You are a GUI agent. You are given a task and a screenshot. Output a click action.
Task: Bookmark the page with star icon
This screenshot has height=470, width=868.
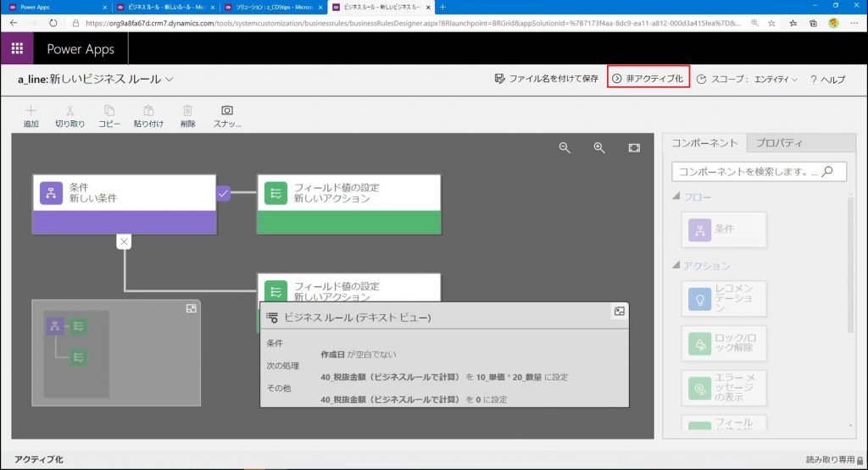(771, 23)
